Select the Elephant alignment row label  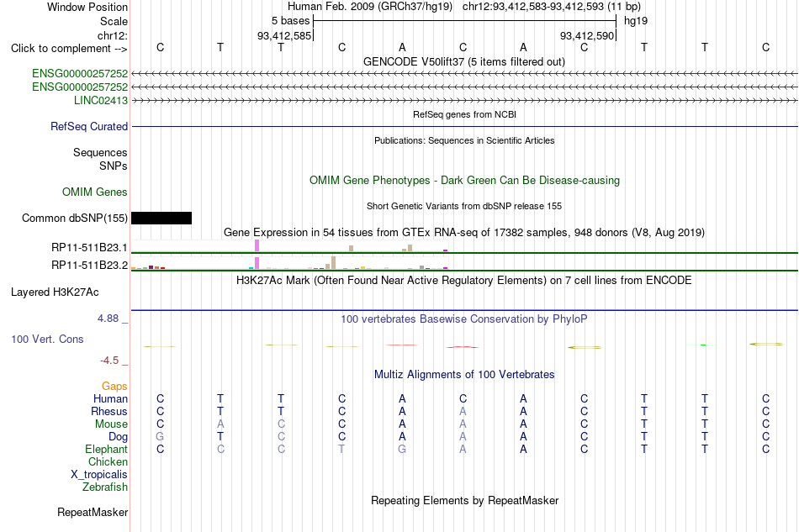106,449
